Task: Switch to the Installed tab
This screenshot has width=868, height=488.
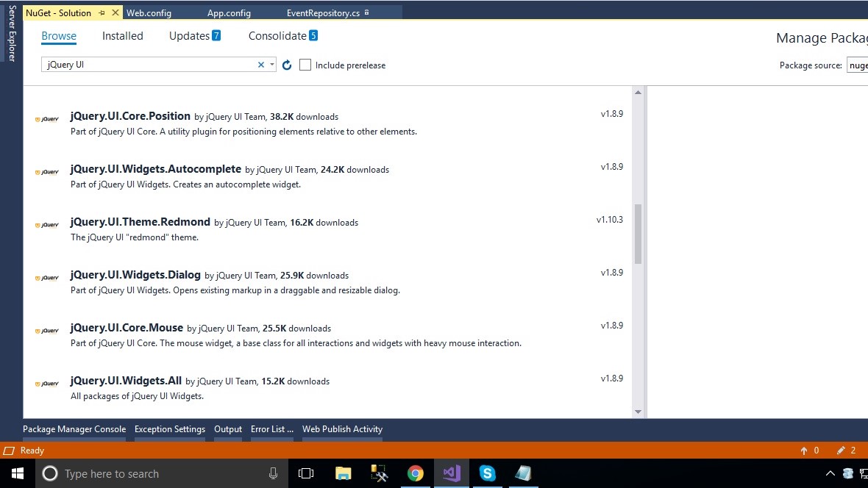Action: (122, 35)
